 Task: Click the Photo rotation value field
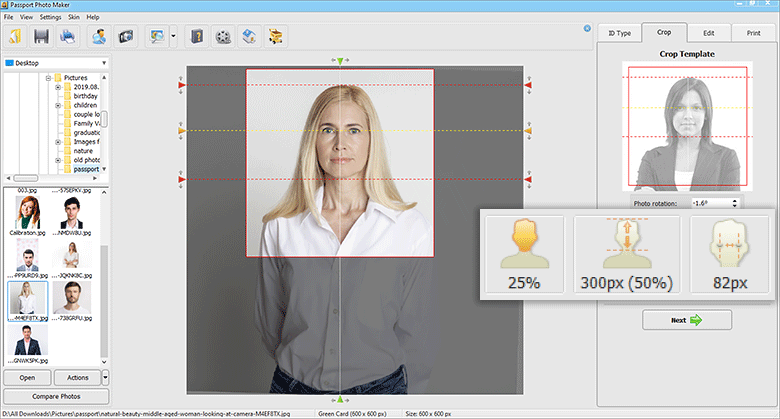point(710,204)
